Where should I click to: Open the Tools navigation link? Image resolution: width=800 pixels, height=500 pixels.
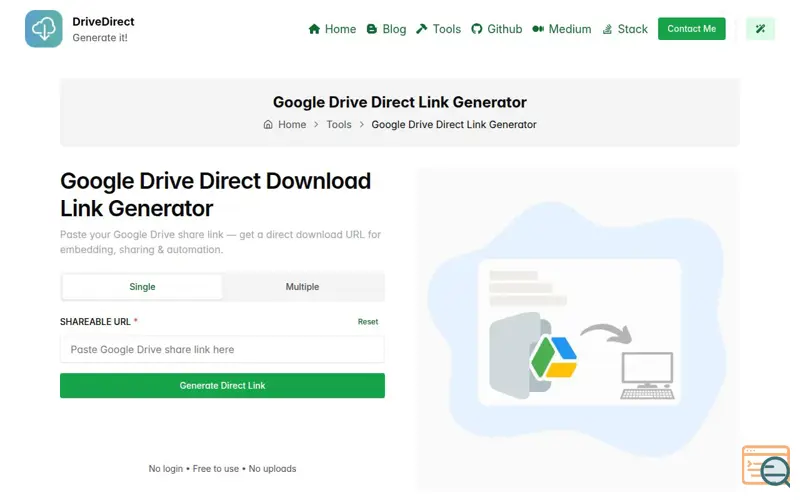click(x=438, y=29)
